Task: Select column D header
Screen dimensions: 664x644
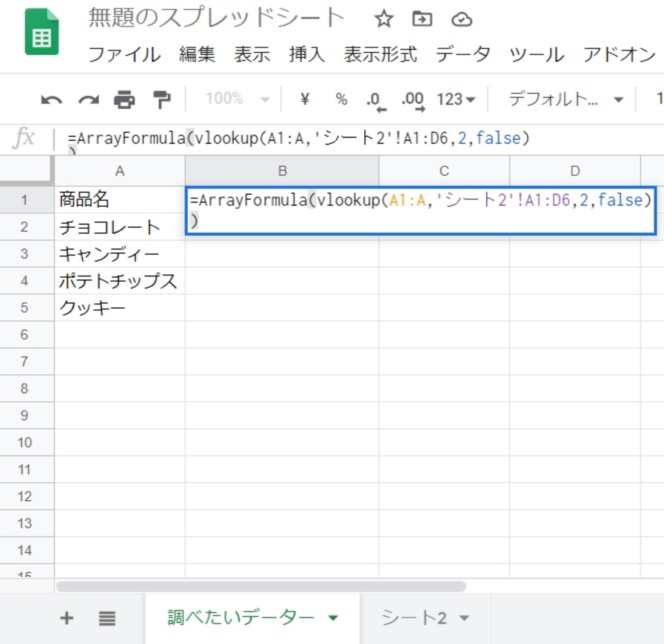Action: (575, 171)
